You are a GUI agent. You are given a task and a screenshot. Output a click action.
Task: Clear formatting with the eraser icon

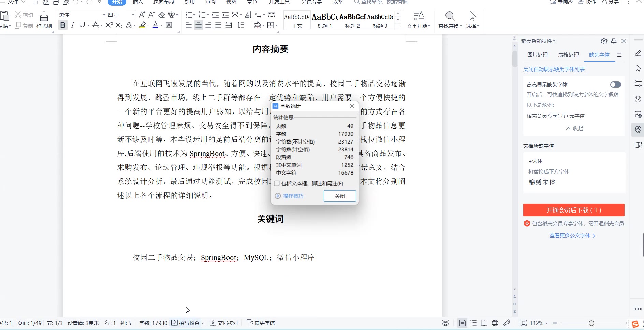pos(162,15)
